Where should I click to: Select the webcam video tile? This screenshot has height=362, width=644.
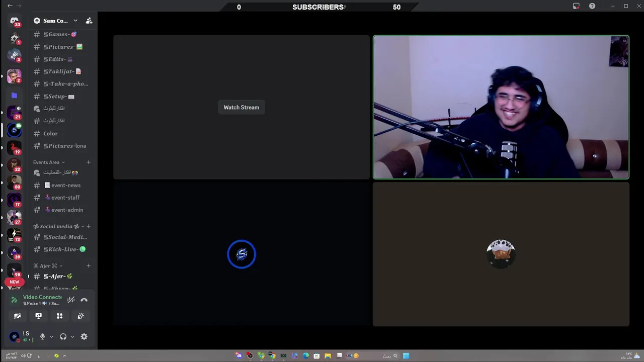501,107
